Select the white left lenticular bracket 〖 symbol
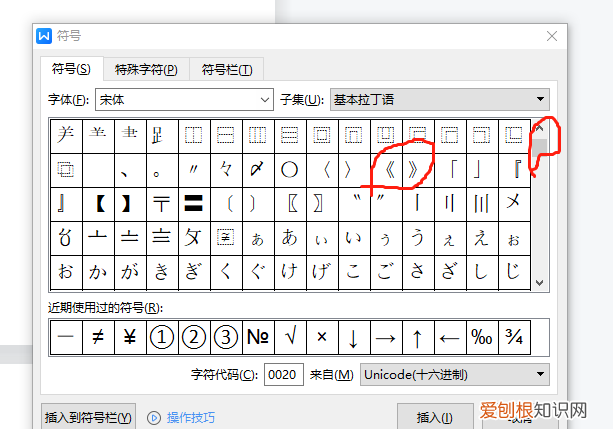Screen dimensions: 613x429 point(290,204)
